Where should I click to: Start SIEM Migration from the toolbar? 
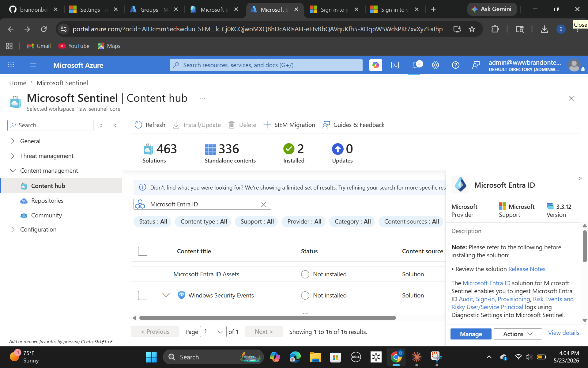[x=289, y=125]
